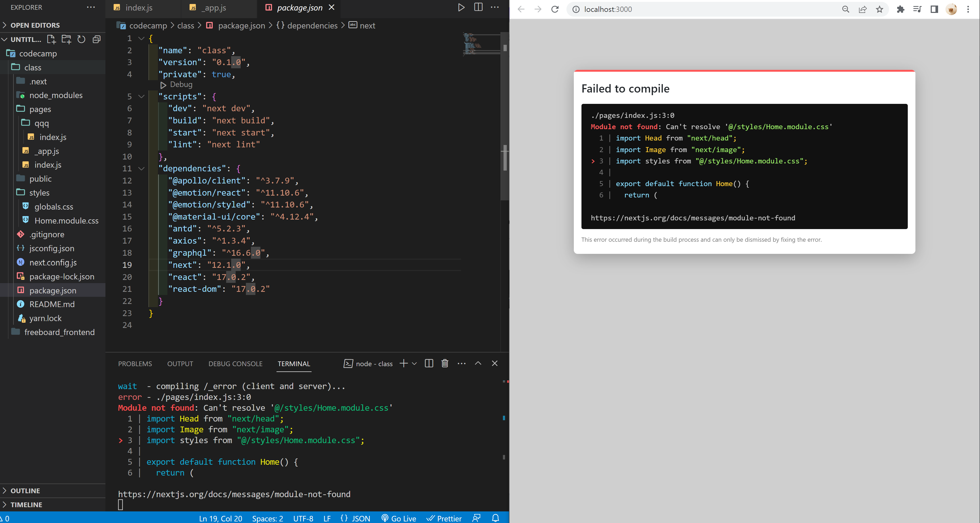Open editor more actions menu

(x=495, y=7)
